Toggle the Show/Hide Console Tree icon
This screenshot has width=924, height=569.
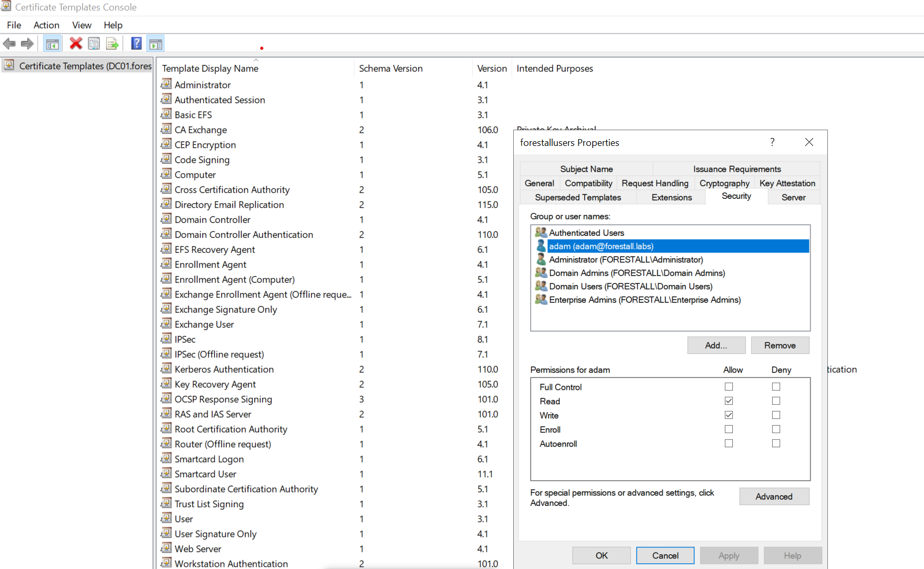pyautogui.click(x=52, y=44)
